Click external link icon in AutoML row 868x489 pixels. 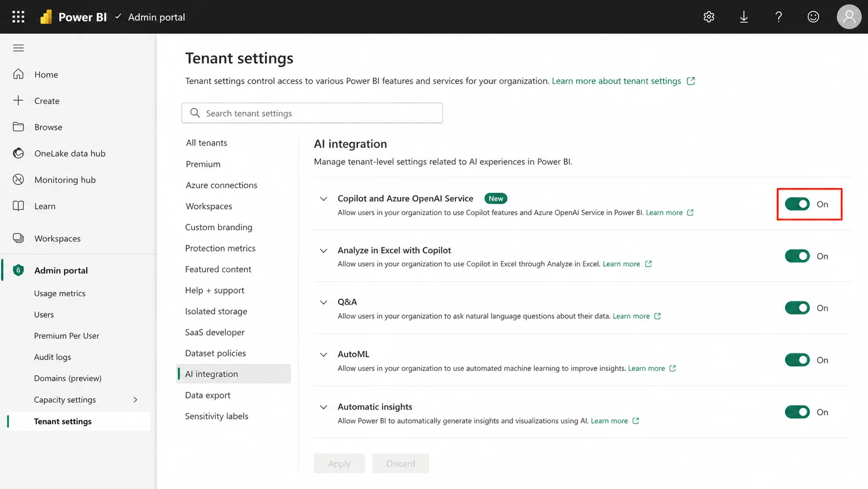pos(672,368)
